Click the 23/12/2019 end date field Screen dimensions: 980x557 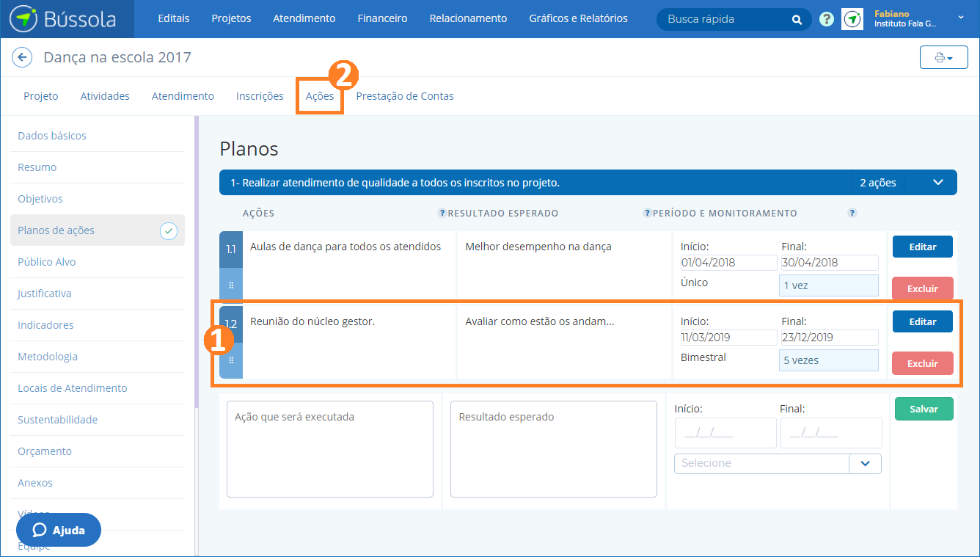coord(830,338)
